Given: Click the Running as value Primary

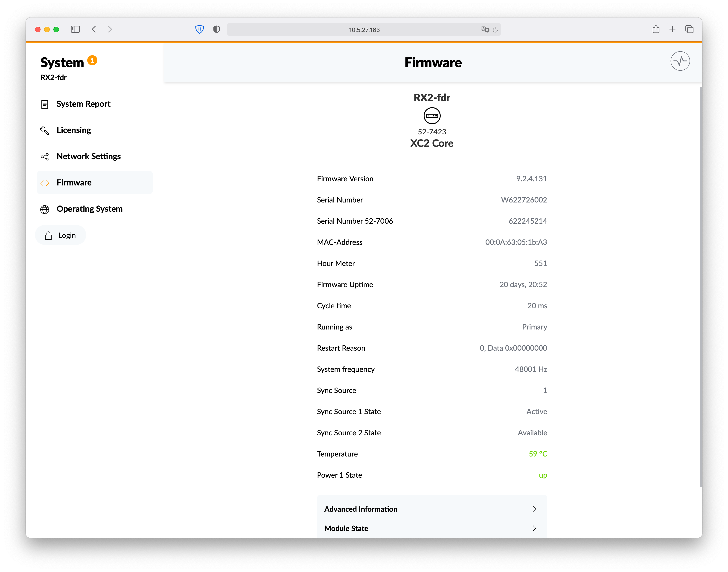Looking at the screenshot, I should (534, 327).
